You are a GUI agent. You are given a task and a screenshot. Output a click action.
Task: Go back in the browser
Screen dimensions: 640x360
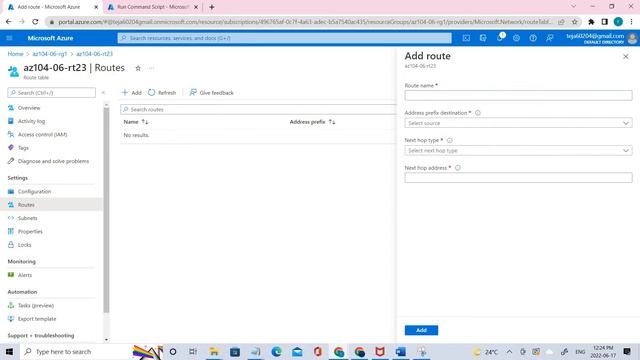[9, 22]
